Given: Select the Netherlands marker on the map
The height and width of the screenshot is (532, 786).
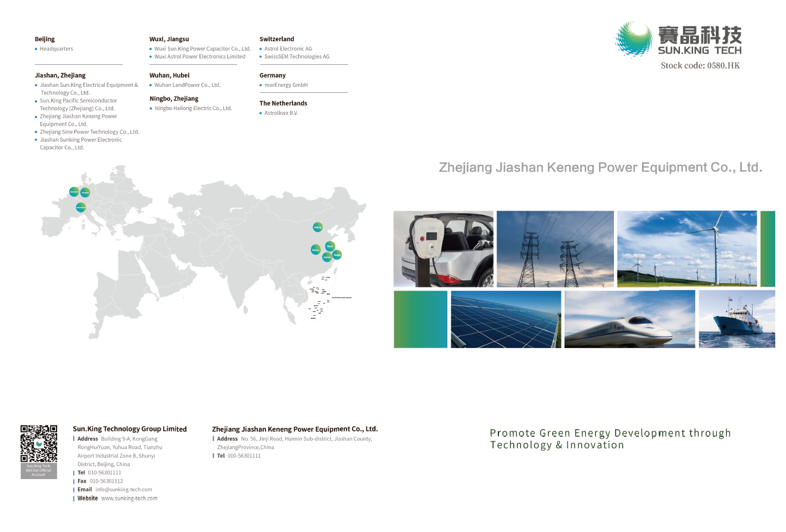Looking at the screenshot, I should click(74, 192).
